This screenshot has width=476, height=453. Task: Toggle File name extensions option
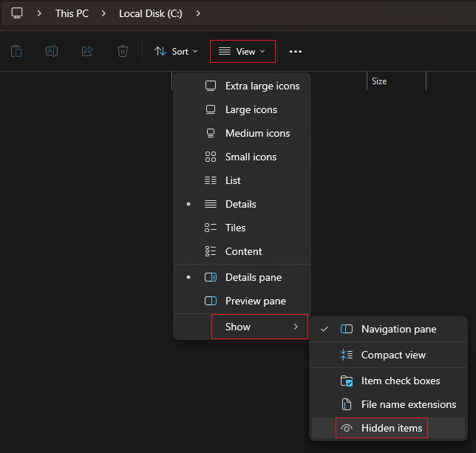408,404
